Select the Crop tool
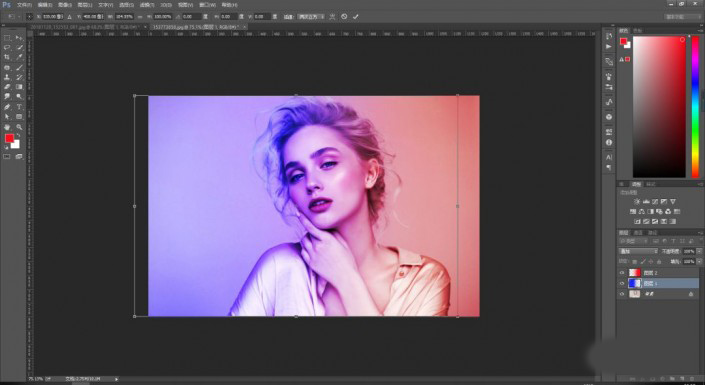This screenshot has width=705, height=385. [7, 57]
